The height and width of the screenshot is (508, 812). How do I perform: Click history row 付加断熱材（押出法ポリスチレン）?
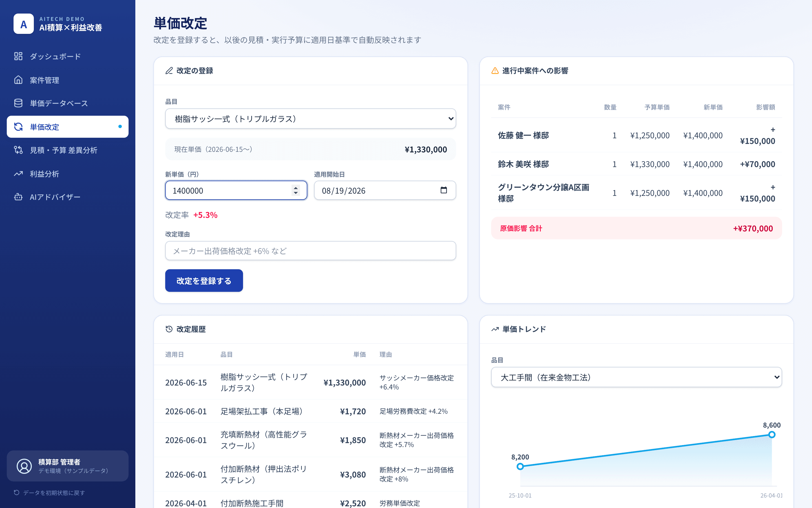coord(310,474)
